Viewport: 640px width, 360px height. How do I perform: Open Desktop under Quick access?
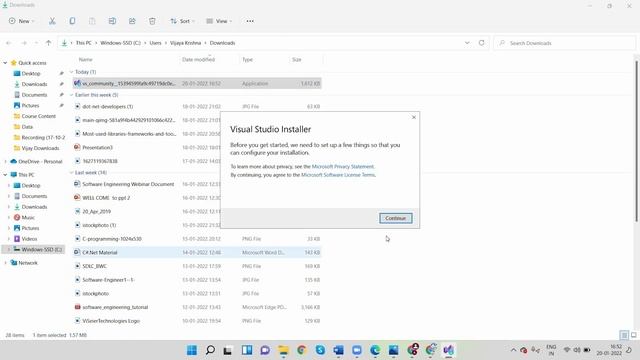click(x=31, y=73)
